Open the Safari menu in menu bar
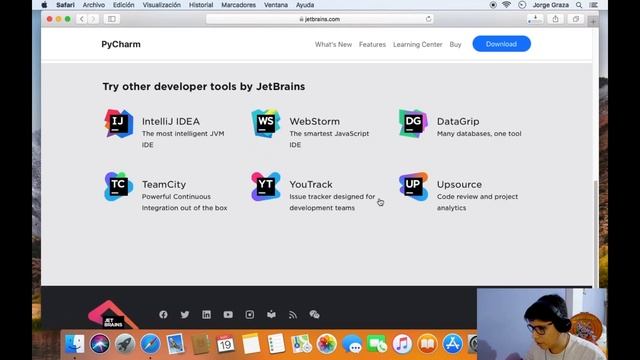 click(65, 5)
